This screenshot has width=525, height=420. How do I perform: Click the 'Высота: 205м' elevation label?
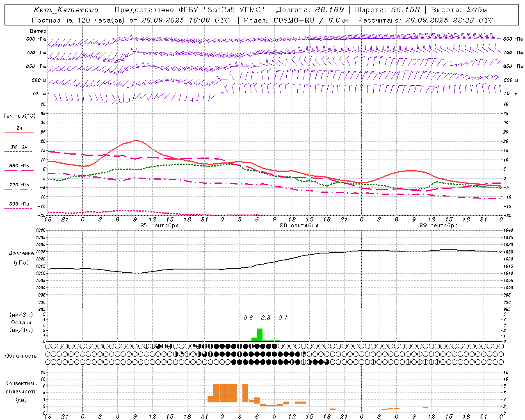(459, 10)
